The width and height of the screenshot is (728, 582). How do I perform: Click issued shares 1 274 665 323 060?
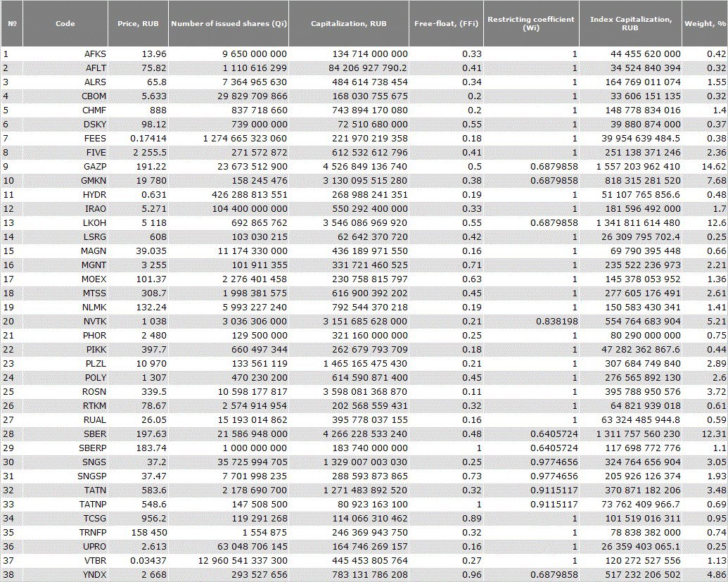point(245,139)
